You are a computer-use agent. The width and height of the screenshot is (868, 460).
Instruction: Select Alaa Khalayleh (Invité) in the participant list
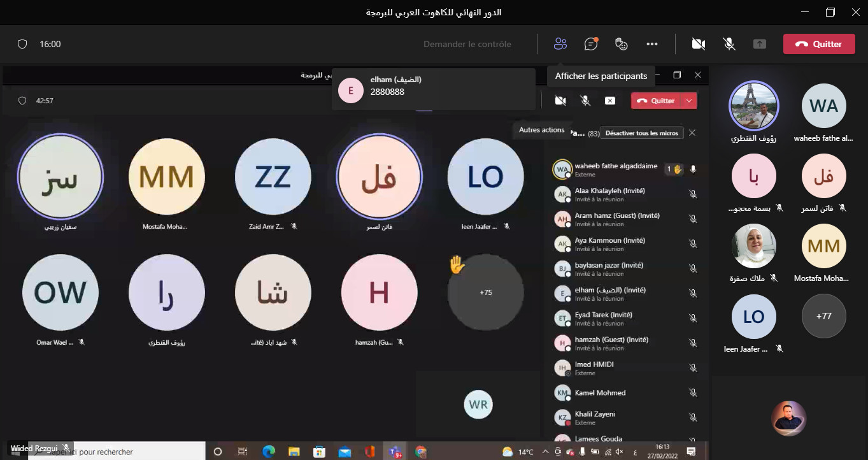pyautogui.click(x=624, y=194)
